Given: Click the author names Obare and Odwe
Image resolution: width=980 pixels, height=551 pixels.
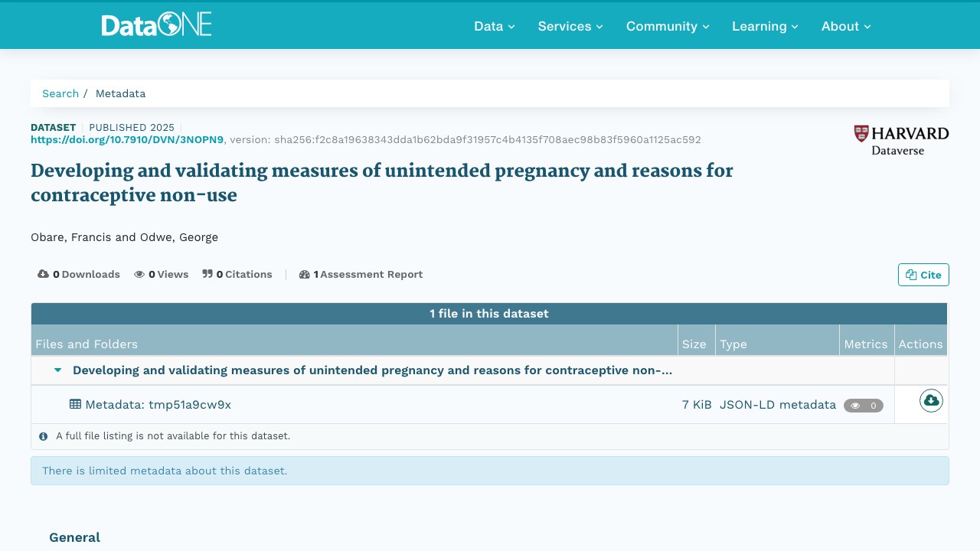Looking at the screenshot, I should point(124,237).
